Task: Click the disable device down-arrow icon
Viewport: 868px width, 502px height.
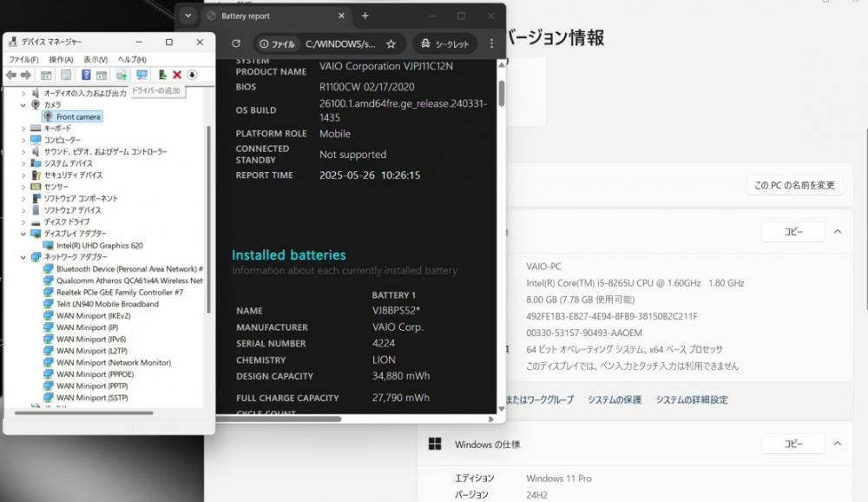Action: tap(192, 75)
